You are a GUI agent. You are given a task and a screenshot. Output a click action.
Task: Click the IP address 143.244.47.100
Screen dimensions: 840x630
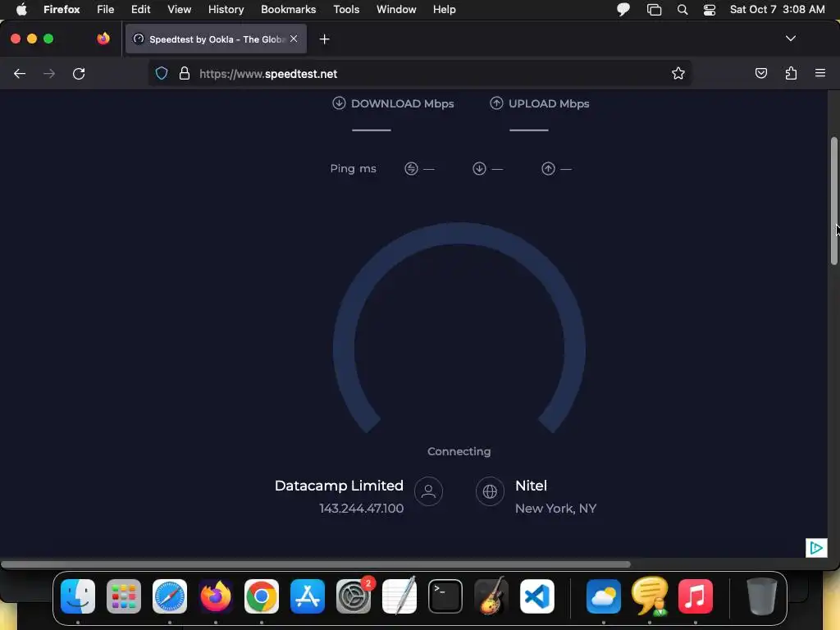[362, 509]
